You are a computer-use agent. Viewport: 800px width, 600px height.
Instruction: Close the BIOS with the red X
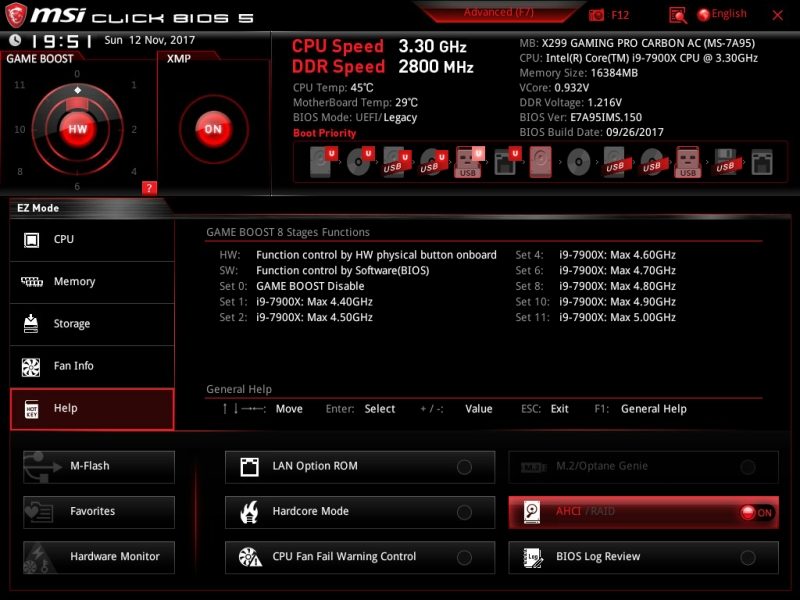pyautogui.click(x=778, y=15)
